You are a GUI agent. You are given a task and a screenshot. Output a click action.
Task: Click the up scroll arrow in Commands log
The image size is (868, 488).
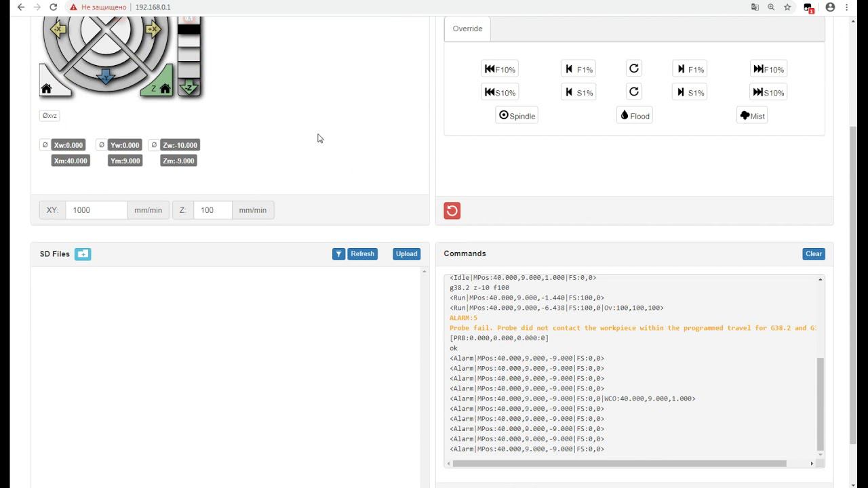pos(820,279)
